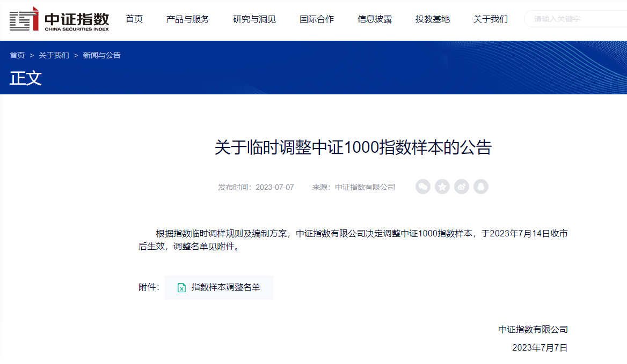Go to 关于我们 in the top navigation
The image size is (627, 364).
coord(491,19)
